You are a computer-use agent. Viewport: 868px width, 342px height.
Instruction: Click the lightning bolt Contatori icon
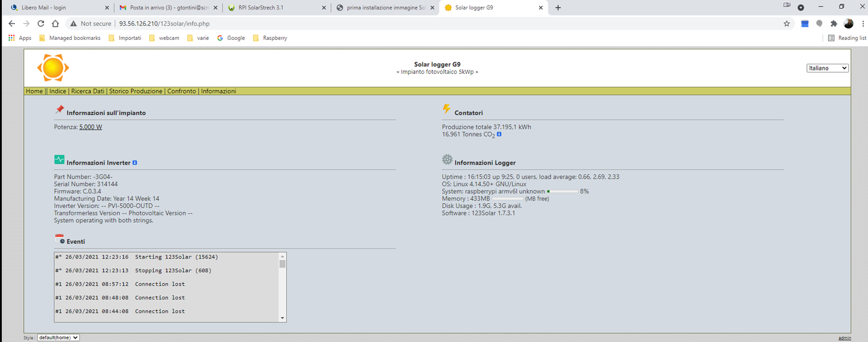pos(446,109)
